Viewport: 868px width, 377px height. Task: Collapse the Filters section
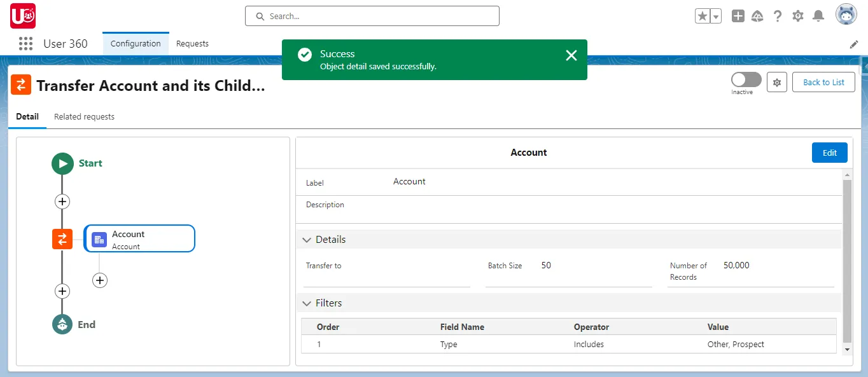[x=307, y=303]
